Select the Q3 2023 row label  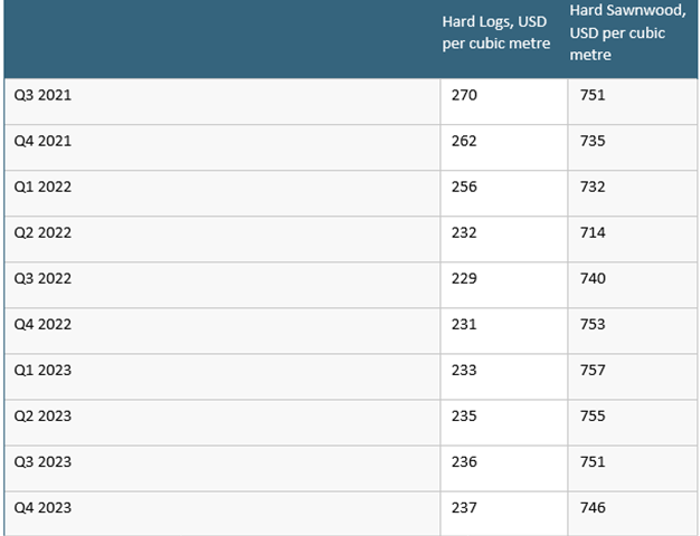click(x=43, y=461)
